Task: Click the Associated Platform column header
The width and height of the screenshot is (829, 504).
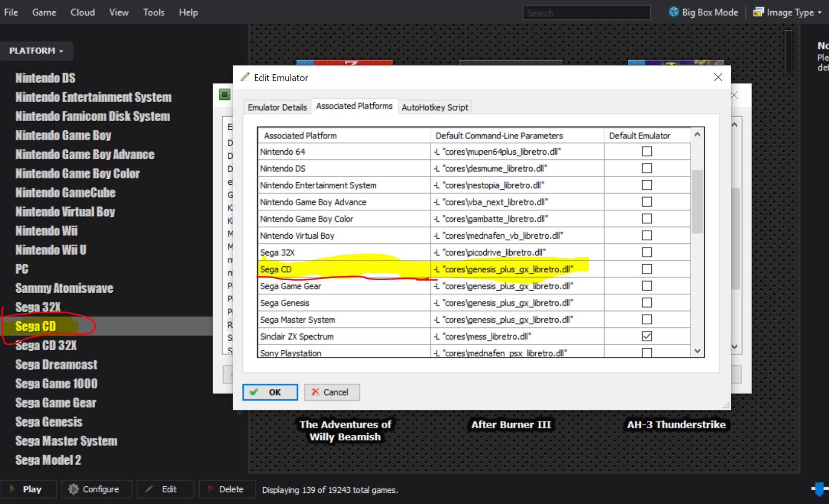Action: pyautogui.click(x=344, y=135)
